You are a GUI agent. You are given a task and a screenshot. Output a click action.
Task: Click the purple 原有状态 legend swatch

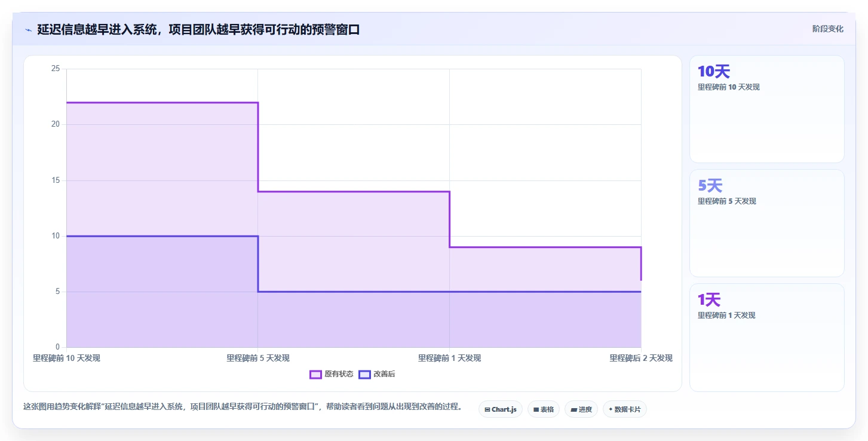tap(315, 375)
